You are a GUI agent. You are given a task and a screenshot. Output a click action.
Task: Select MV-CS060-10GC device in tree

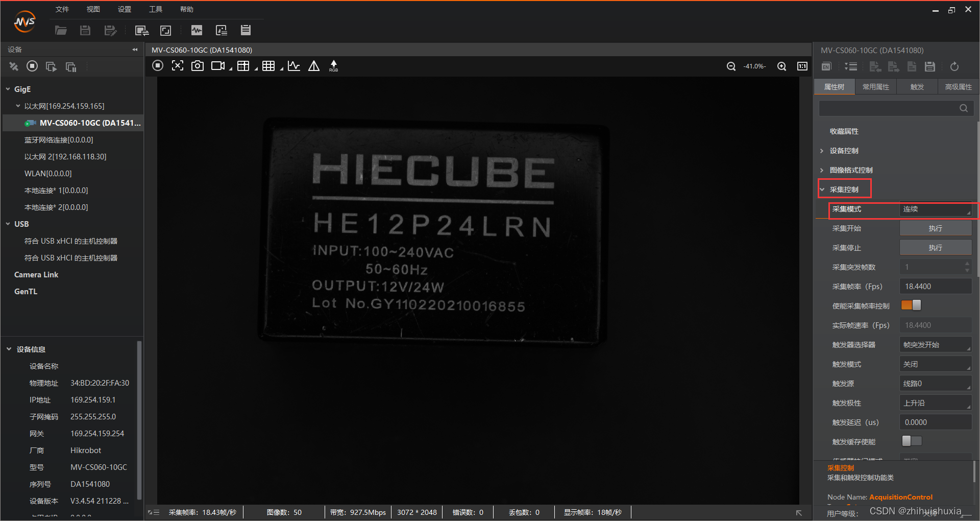(73, 123)
